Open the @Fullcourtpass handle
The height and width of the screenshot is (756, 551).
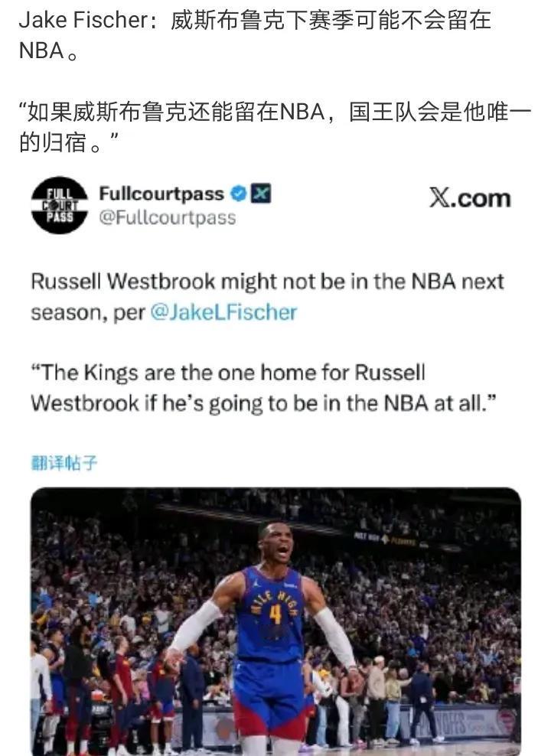(x=168, y=218)
